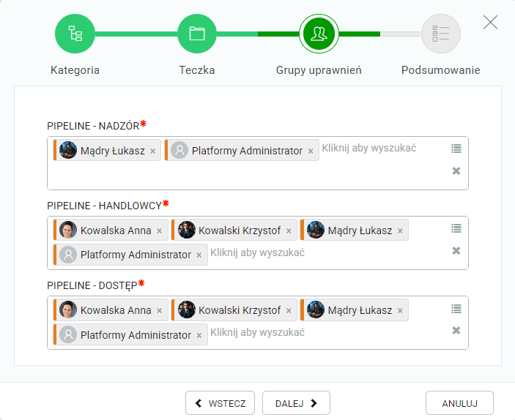Remove Mądry Łukasz from Pipeline - Handlowcy
515x420 pixels.
tap(400, 231)
